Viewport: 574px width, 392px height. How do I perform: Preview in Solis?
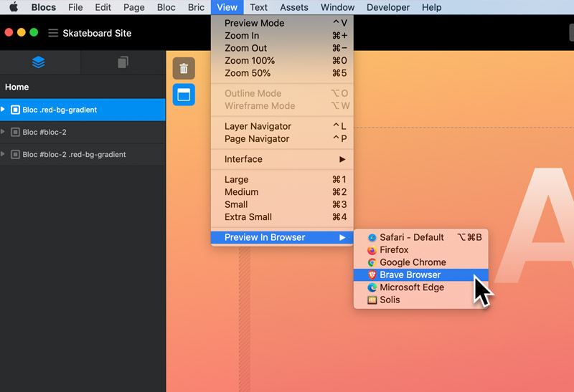click(421, 300)
